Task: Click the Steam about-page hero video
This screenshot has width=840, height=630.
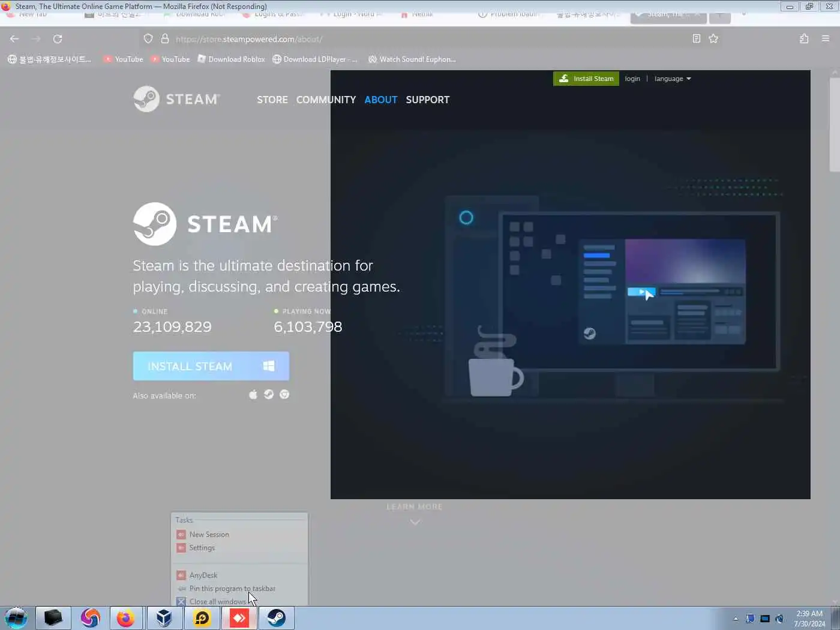Action: 570,284
